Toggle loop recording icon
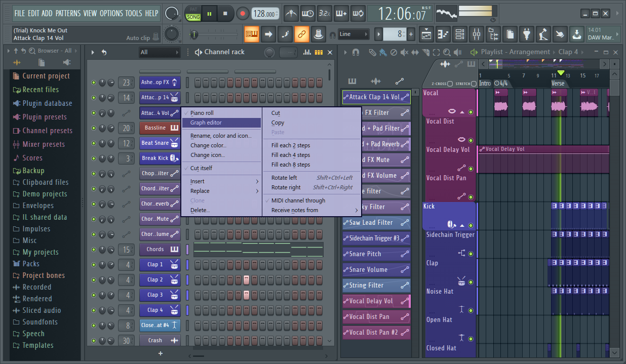 tap(358, 14)
